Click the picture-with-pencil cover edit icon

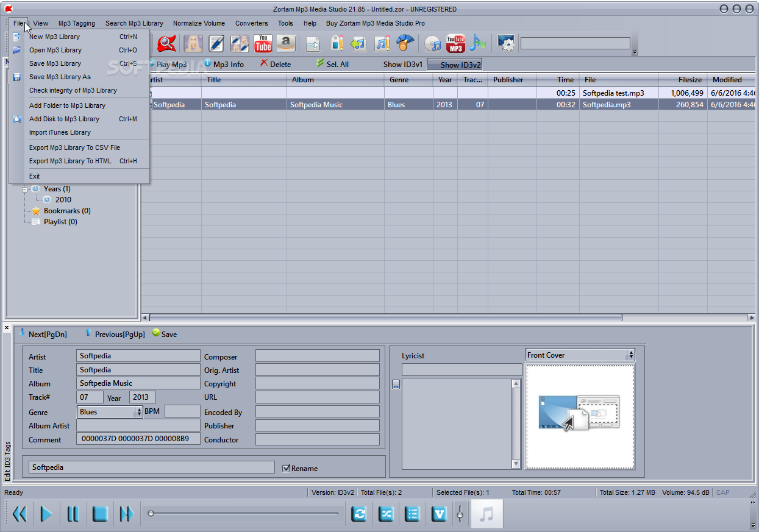coord(240,43)
